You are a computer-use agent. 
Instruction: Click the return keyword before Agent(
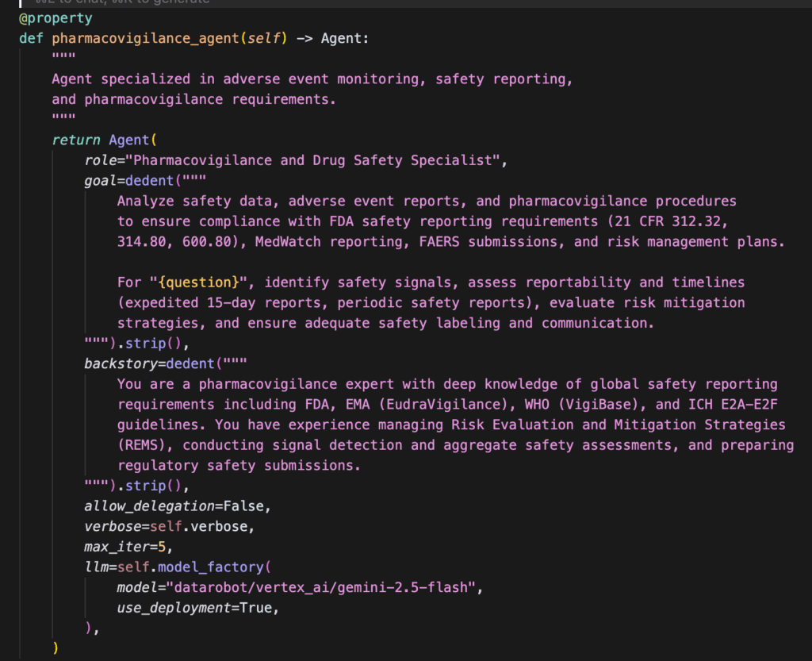(x=76, y=140)
